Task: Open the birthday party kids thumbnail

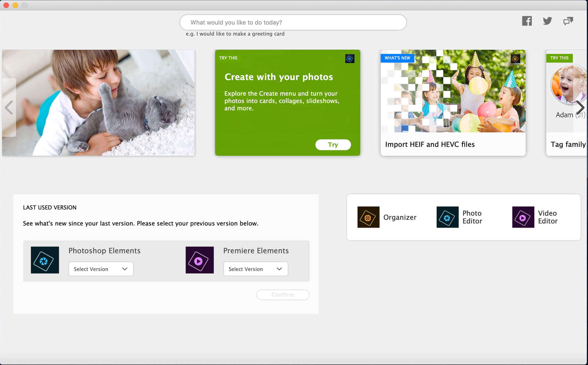Action: click(453, 91)
